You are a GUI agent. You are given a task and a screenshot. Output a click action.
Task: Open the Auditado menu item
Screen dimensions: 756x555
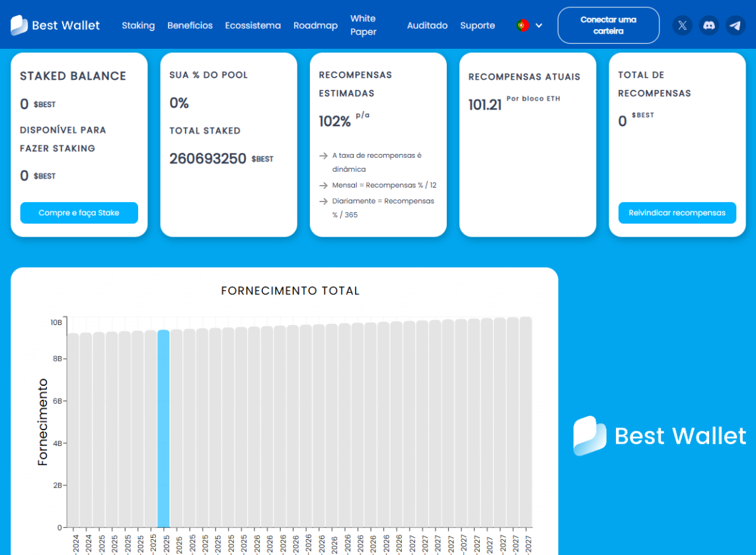click(x=427, y=25)
